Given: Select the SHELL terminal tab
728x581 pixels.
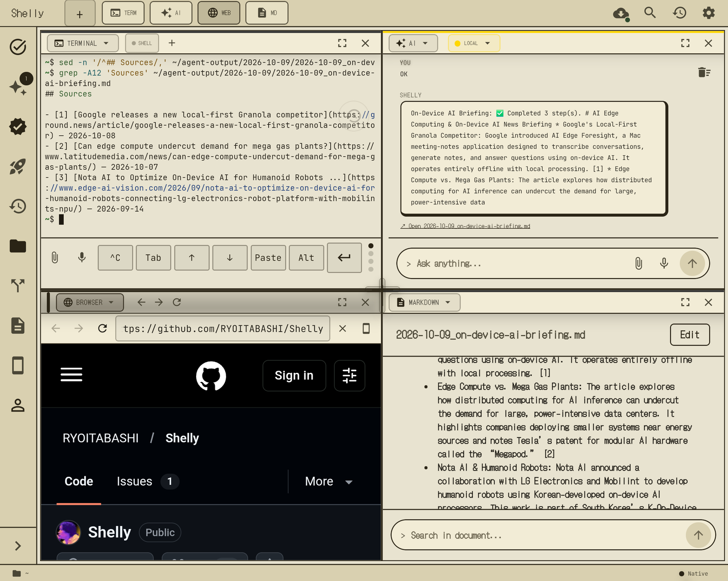Looking at the screenshot, I should pyautogui.click(x=142, y=43).
